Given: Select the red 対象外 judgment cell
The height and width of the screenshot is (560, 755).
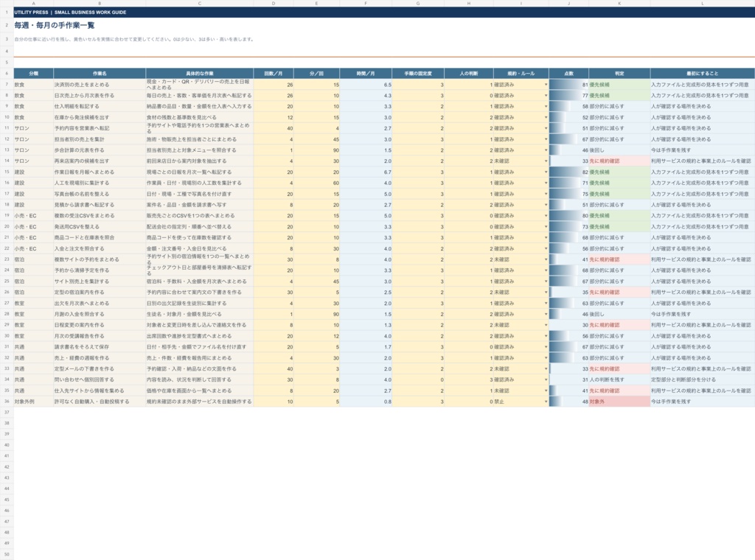Looking at the screenshot, I should (x=619, y=402).
